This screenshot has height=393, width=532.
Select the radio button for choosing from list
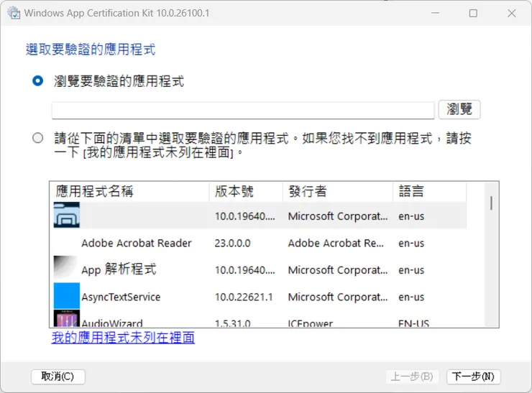pyautogui.click(x=37, y=138)
